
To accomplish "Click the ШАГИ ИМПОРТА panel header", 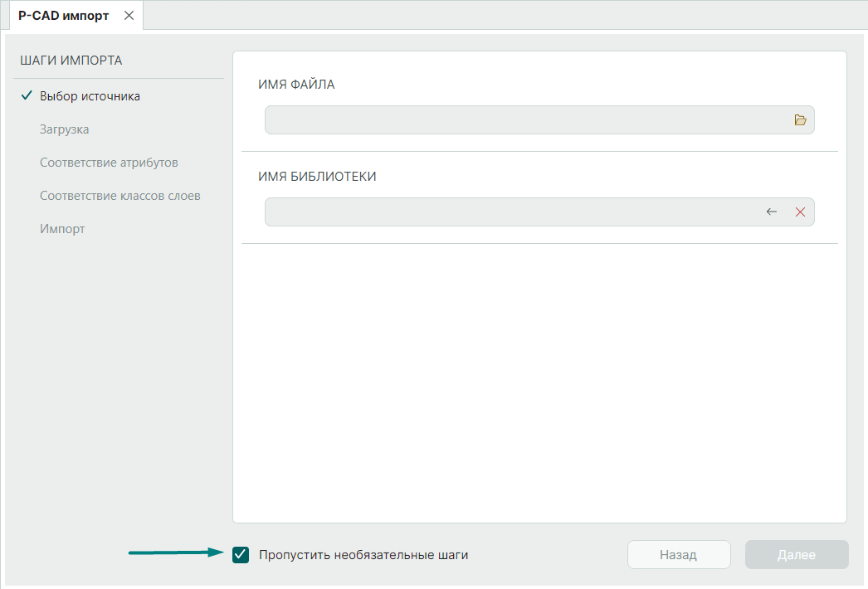I will tap(71, 61).
